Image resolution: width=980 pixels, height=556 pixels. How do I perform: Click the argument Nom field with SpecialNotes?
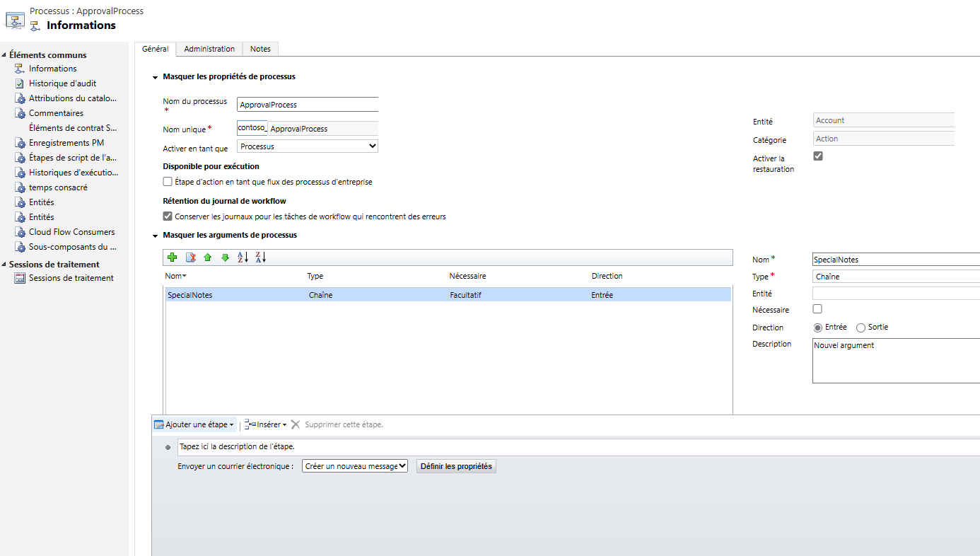coord(896,260)
